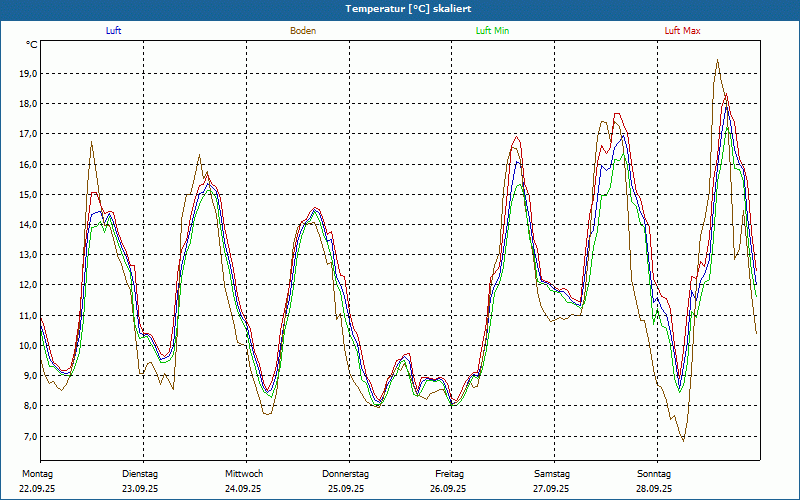Click the 'Mittwoch' day label
The image size is (800, 500).
click(243, 474)
